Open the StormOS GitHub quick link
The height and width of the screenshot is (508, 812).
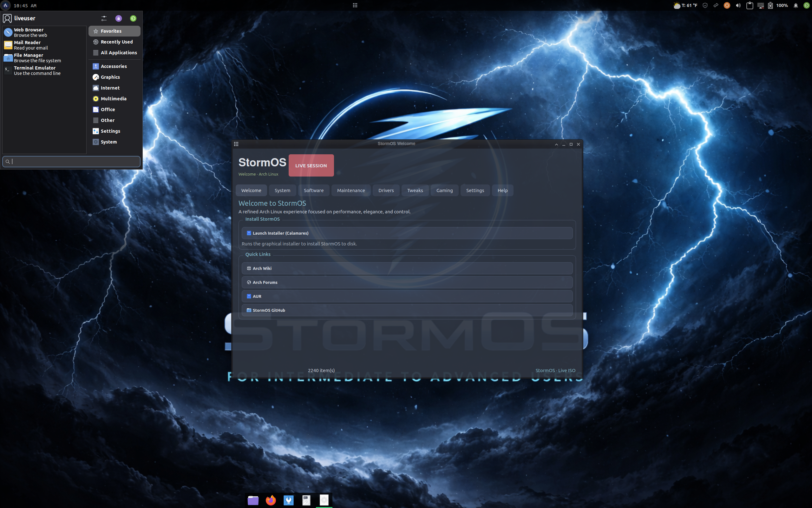click(407, 310)
